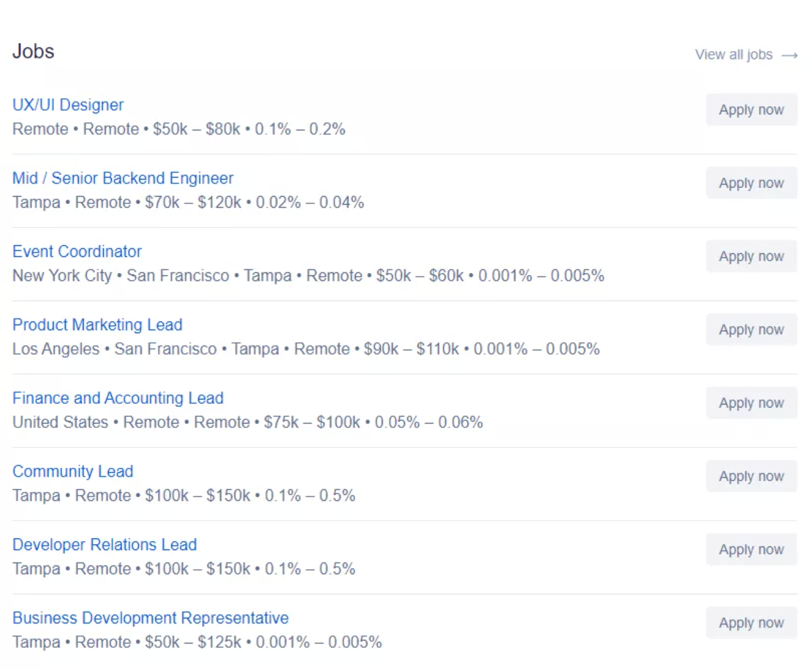Viewport: 812px width, 670px height.
Task: Open the View all jobs link
Action: click(x=746, y=55)
